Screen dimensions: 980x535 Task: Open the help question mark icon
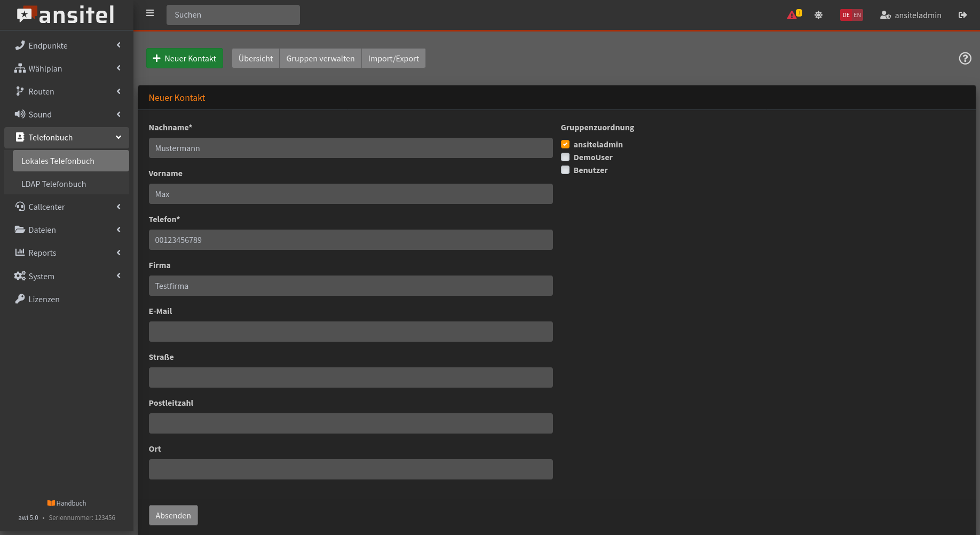pos(965,58)
